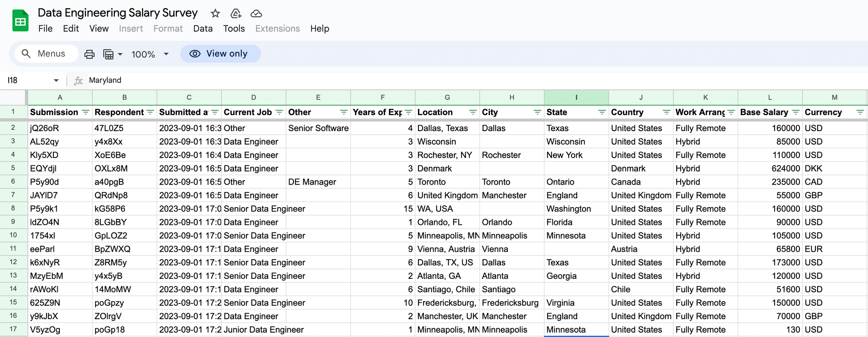
Task: Select the Ontario state cell
Action: pos(576,182)
